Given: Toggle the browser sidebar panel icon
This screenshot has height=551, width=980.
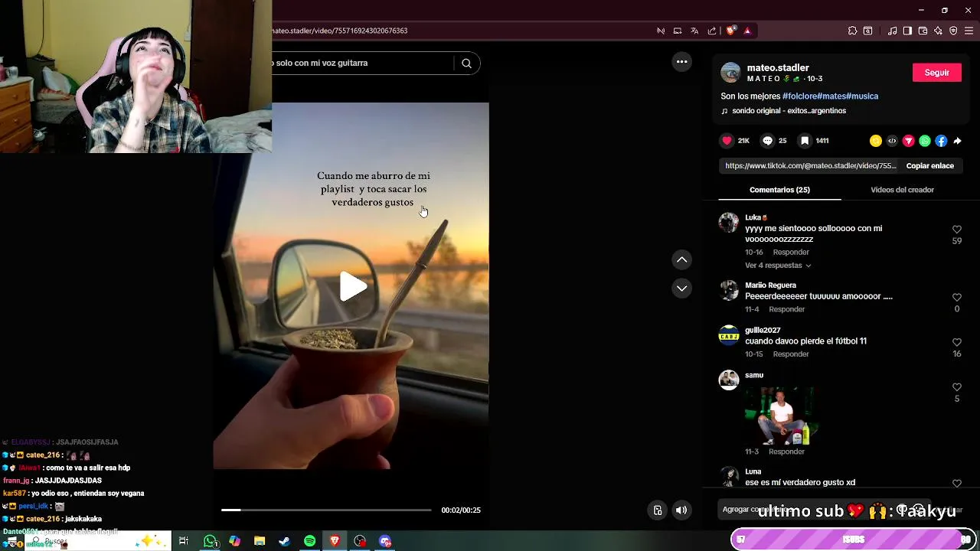Looking at the screenshot, I should [x=907, y=31].
